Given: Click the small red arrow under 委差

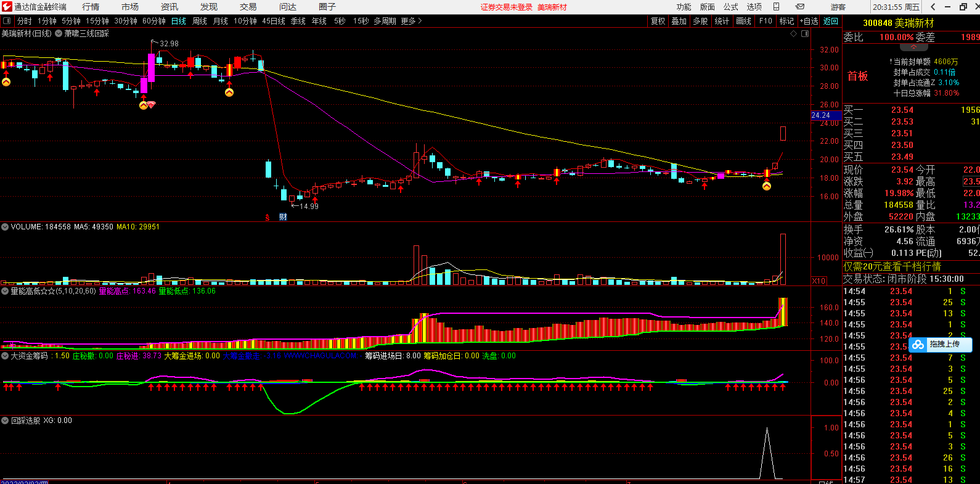Looking at the screenshot, I should (914, 47).
